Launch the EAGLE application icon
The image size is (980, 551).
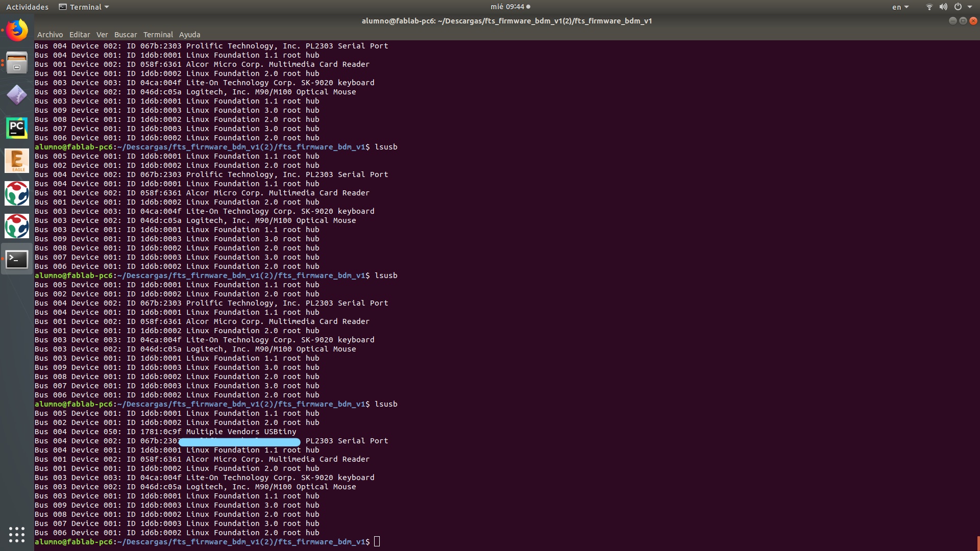click(17, 161)
